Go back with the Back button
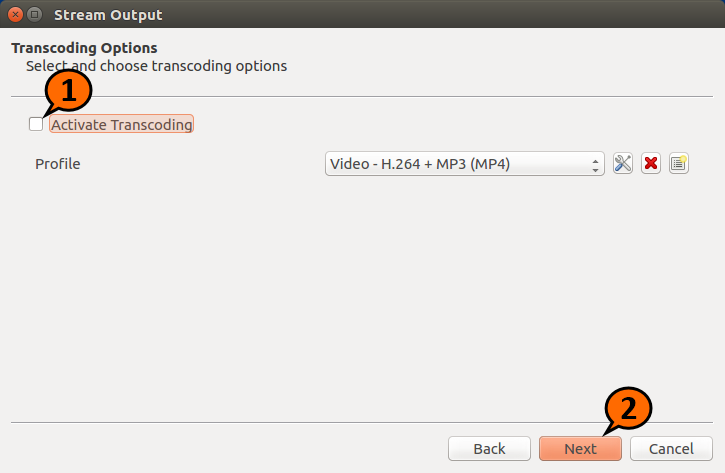725x473 pixels. pos(489,449)
